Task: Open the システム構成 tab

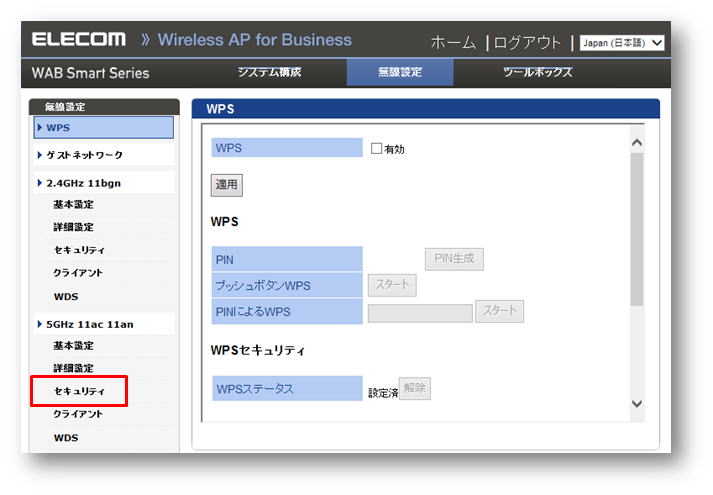Action: click(x=269, y=72)
